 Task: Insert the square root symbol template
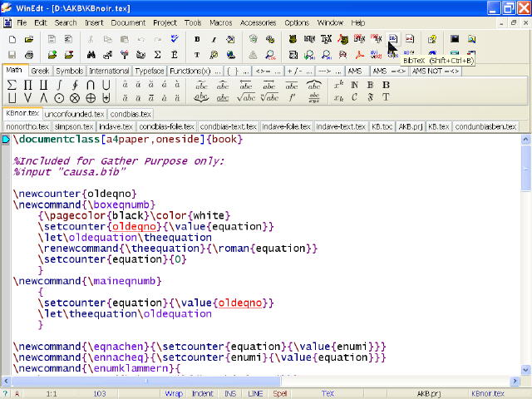246,97
